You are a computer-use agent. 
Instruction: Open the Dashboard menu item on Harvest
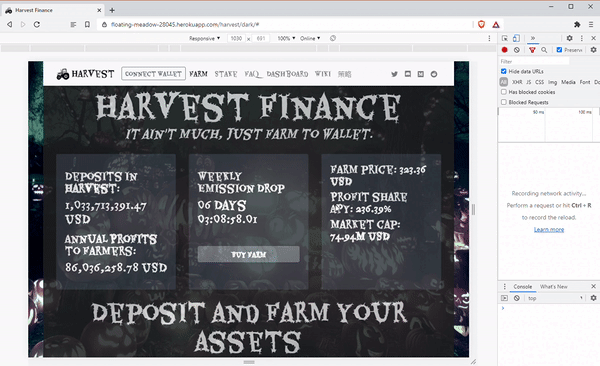(x=287, y=74)
